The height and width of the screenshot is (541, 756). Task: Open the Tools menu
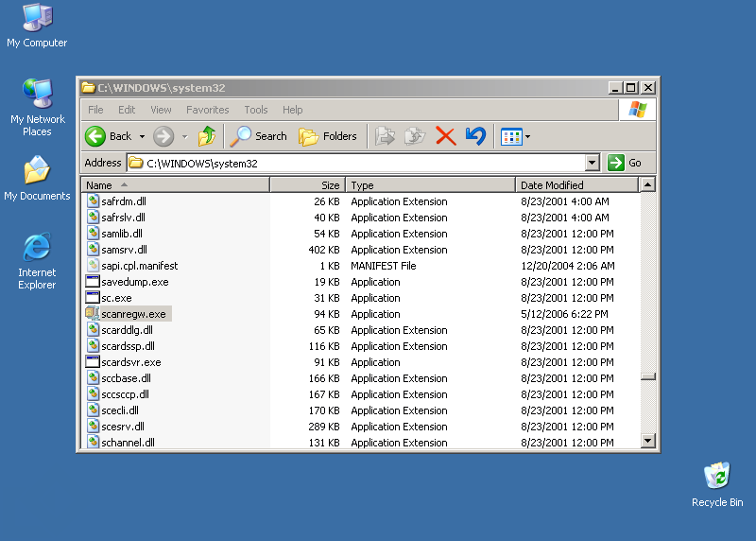click(x=255, y=110)
